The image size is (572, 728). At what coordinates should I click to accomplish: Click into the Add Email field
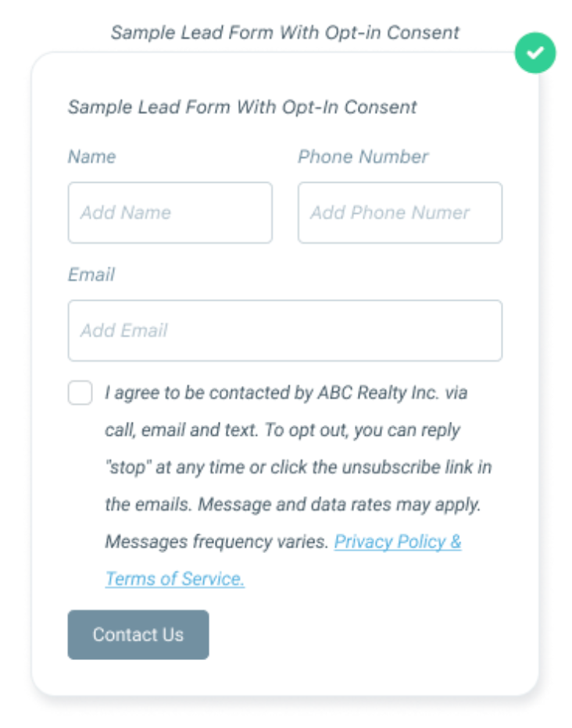[285, 330]
